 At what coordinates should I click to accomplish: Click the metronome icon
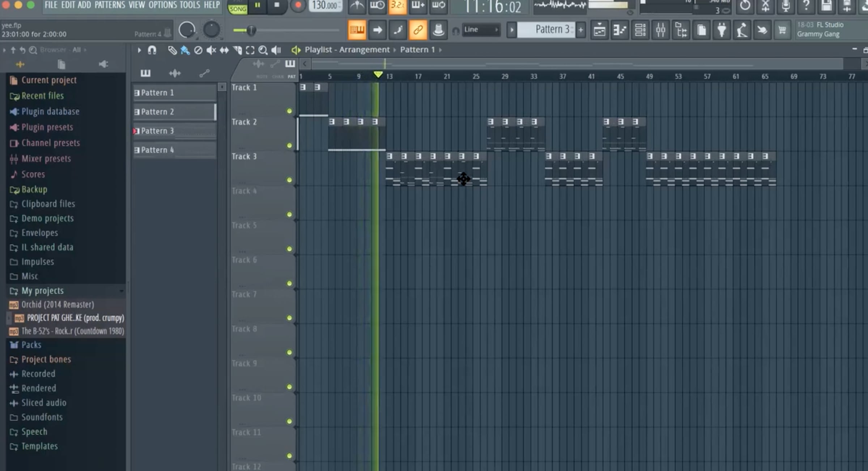click(x=357, y=6)
